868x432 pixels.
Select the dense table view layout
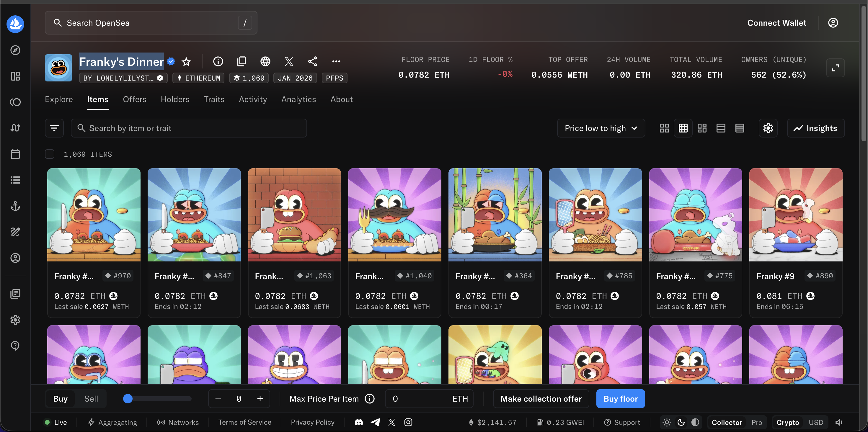(x=740, y=128)
